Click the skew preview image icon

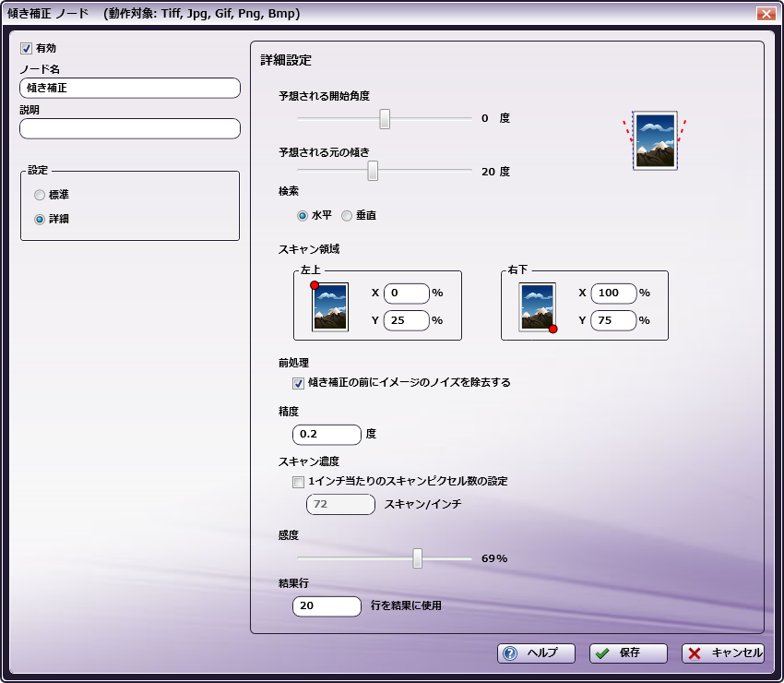pos(655,140)
